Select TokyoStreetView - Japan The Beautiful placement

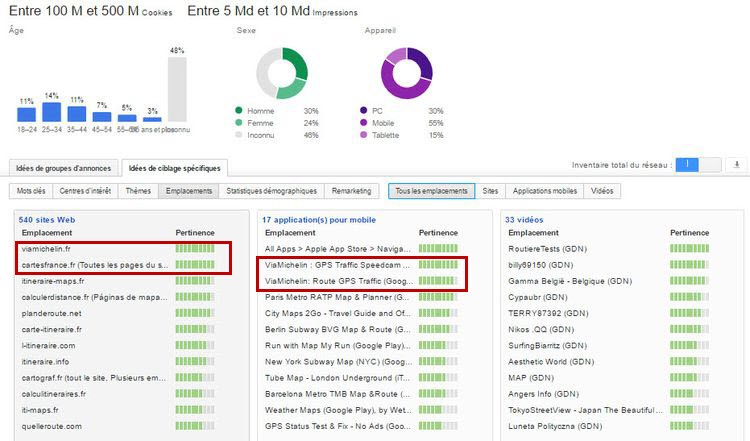tap(586, 410)
